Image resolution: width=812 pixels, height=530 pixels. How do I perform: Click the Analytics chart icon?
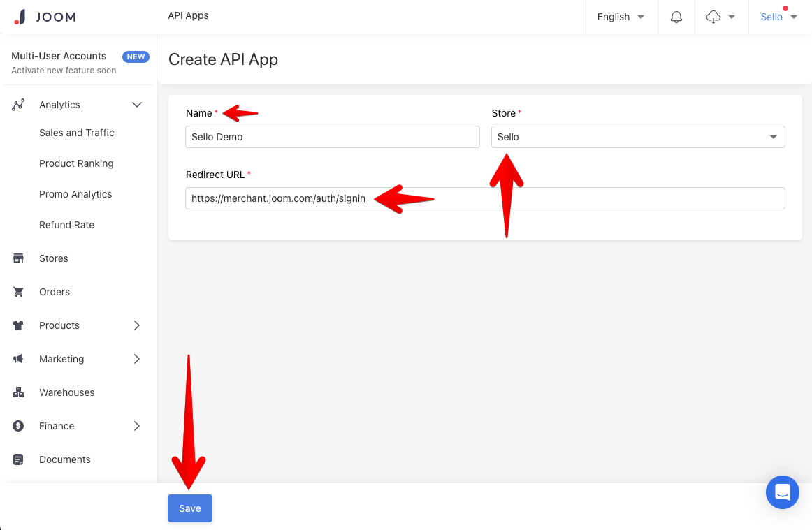(x=18, y=105)
